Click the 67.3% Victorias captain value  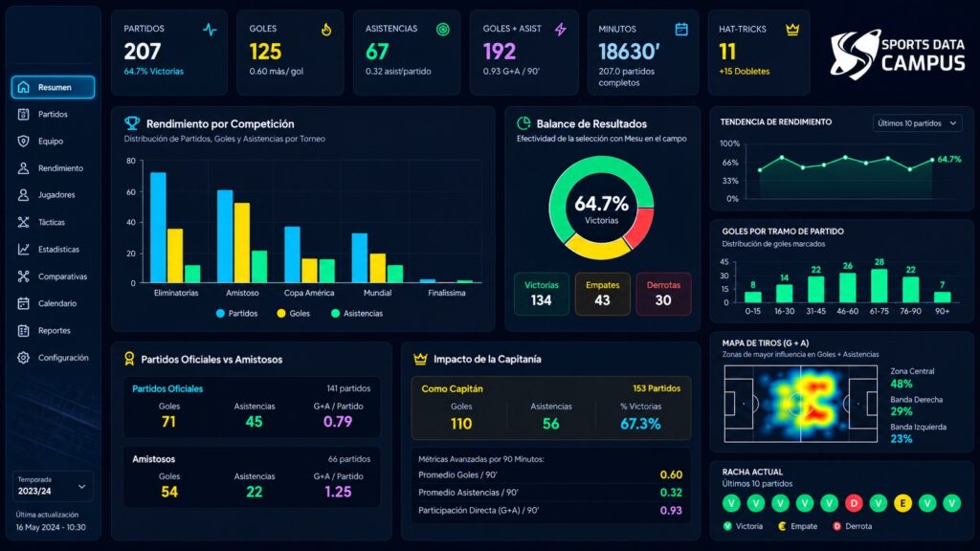click(640, 424)
